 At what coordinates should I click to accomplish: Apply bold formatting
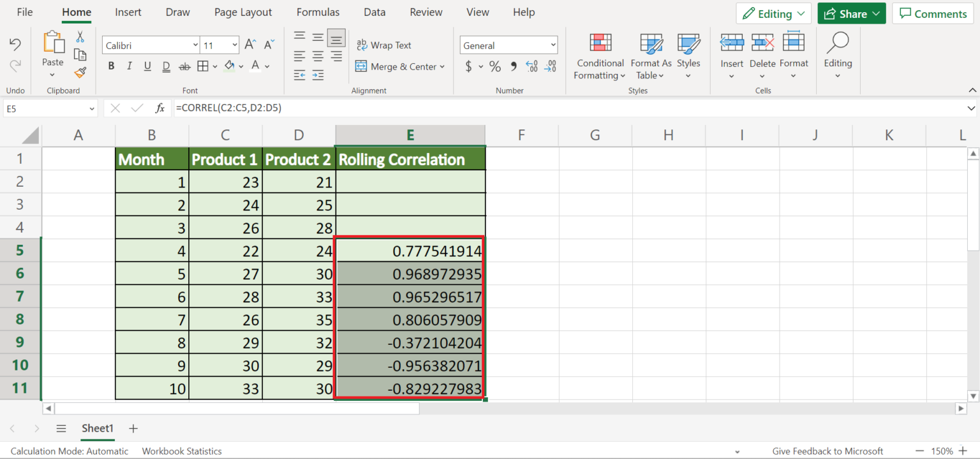coord(110,66)
